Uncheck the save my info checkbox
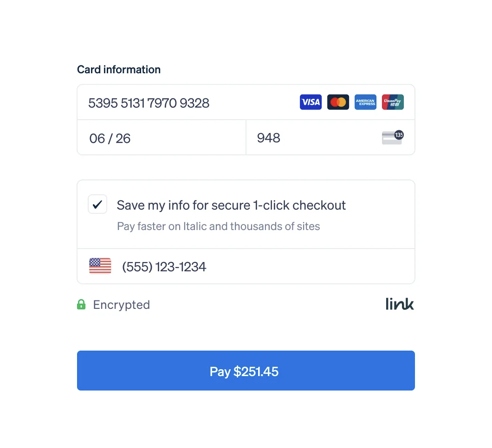This screenshot has width=492, height=448. pyautogui.click(x=97, y=204)
